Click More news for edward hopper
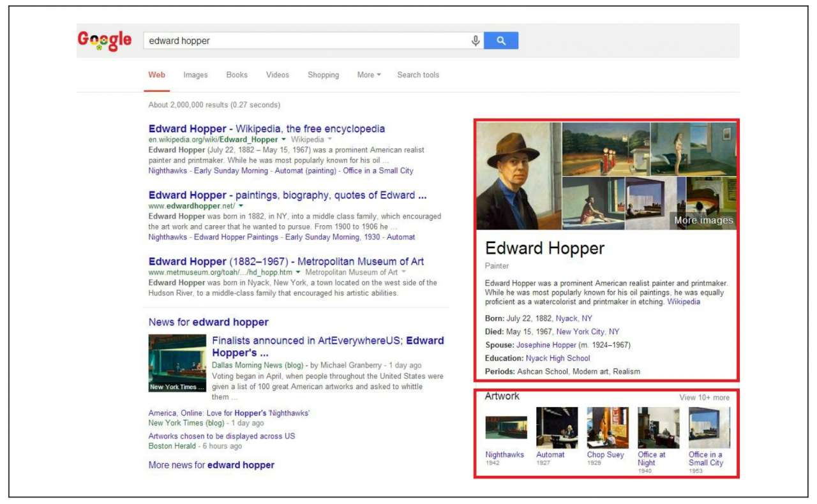Image resolution: width=817 pixels, height=504 pixels. pyautogui.click(x=211, y=465)
